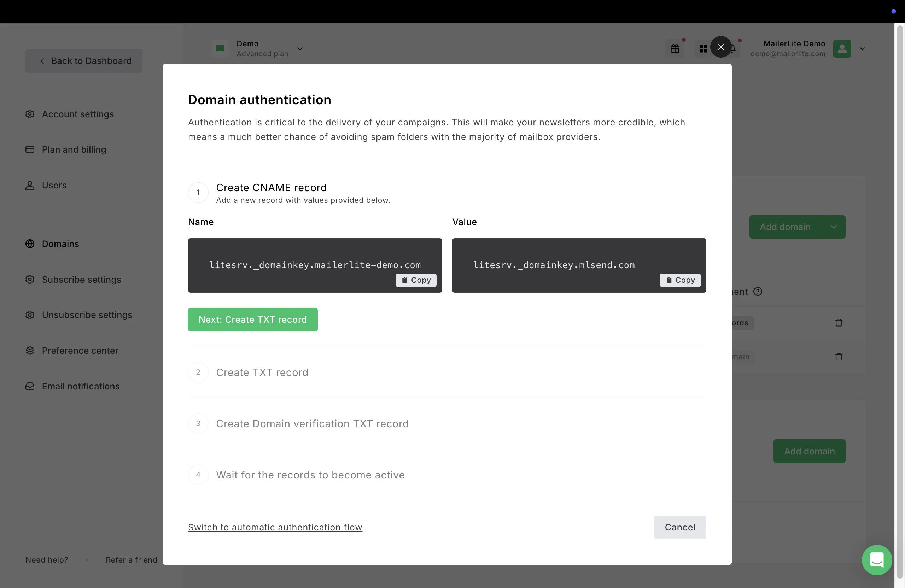Open the apps grid icon
905x588 pixels.
703,49
